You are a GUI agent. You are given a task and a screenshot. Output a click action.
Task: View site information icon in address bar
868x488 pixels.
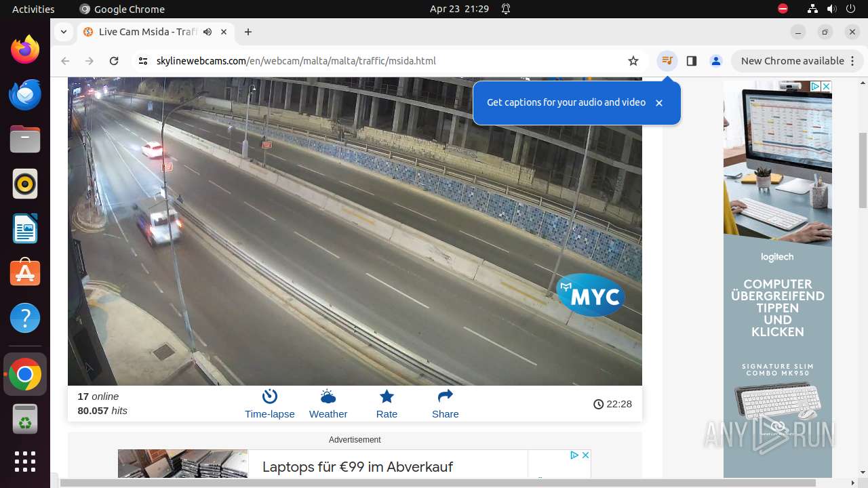tap(142, 61)
